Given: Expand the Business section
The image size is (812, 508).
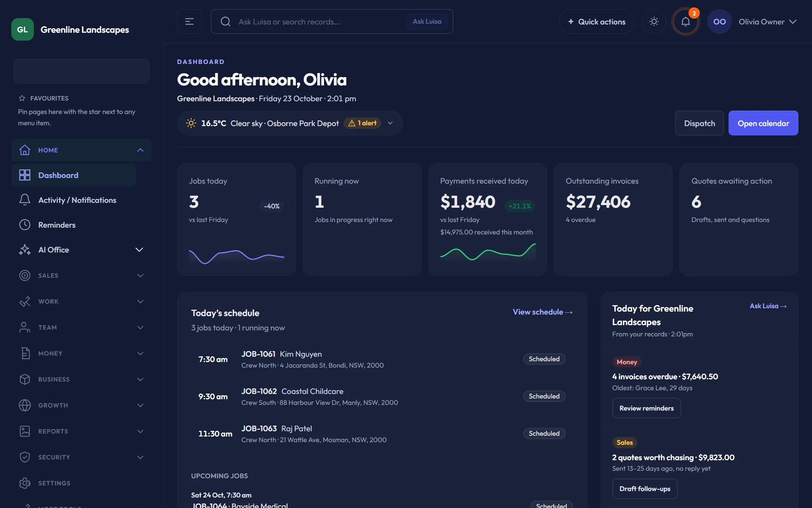Looking at the screenshot, I should (81, 379).
